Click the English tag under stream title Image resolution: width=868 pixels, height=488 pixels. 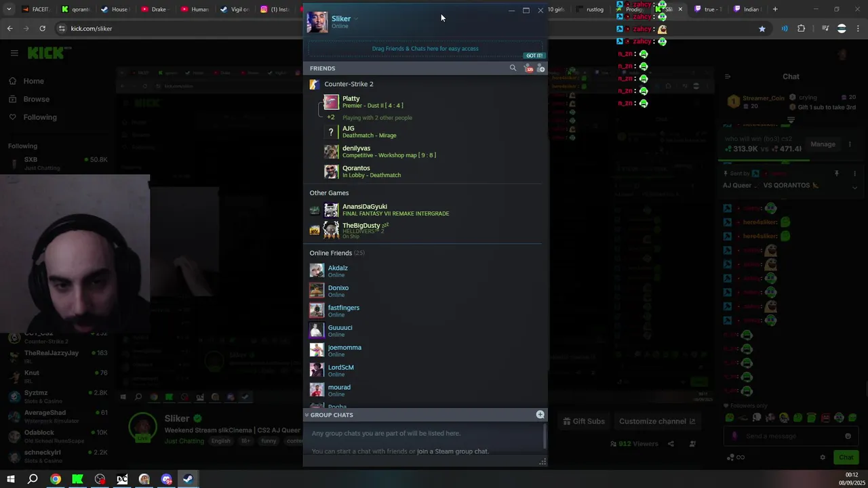coord(221,441)
